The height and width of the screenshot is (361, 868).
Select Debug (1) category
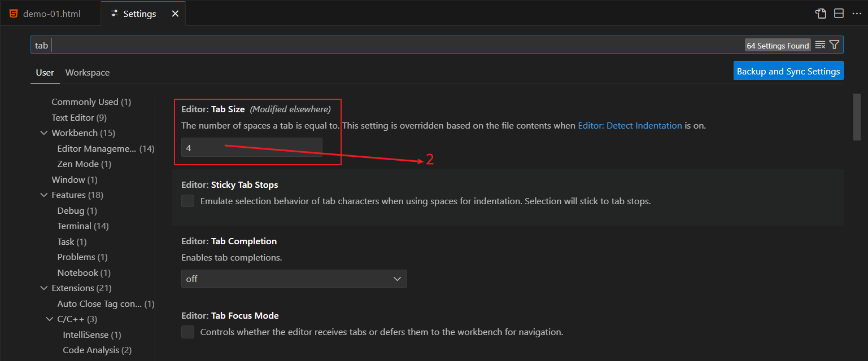click(x=77, y=211)
